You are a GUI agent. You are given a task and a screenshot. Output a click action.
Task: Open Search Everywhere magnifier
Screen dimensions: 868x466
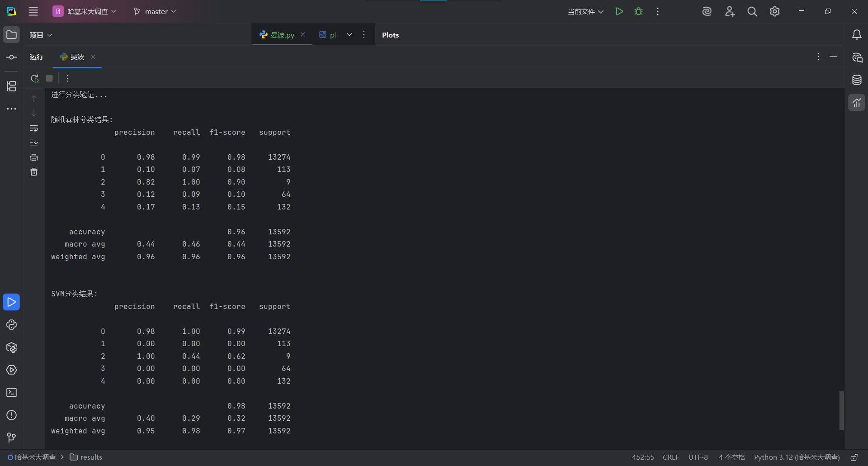click(x=752, y=11)
